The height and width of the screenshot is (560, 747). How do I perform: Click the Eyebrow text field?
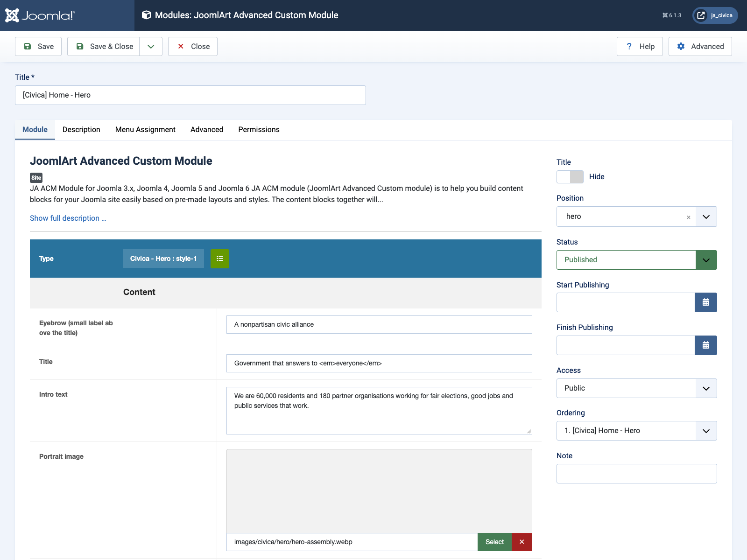pyautogui.click(x=379, y=325)
